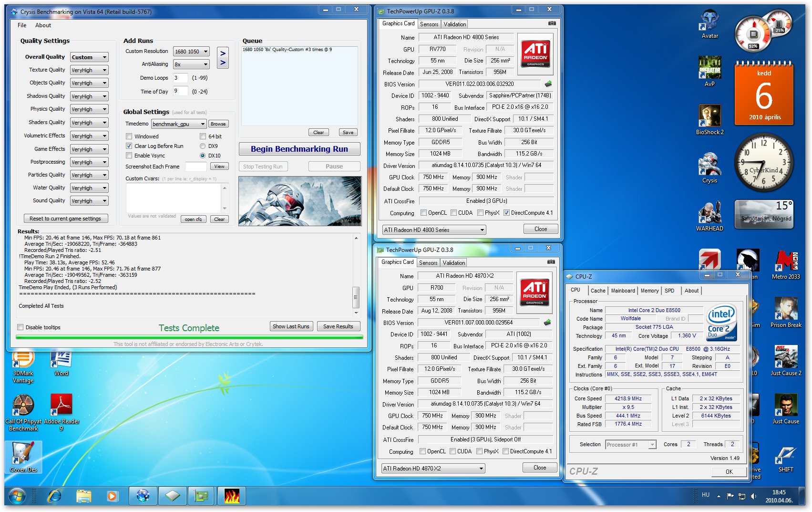This screenshot has width=812, height=512.
Task: Uncheck Clear Log Before Run
Action: pos(129,146)
